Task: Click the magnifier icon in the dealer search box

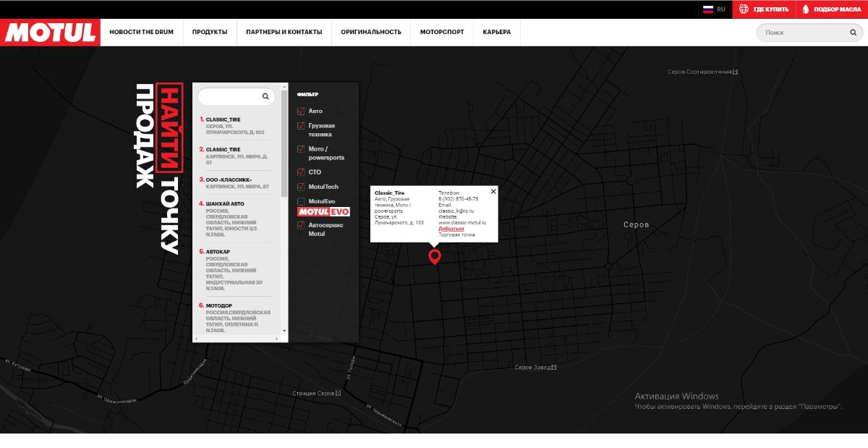Action: (265, 96)
